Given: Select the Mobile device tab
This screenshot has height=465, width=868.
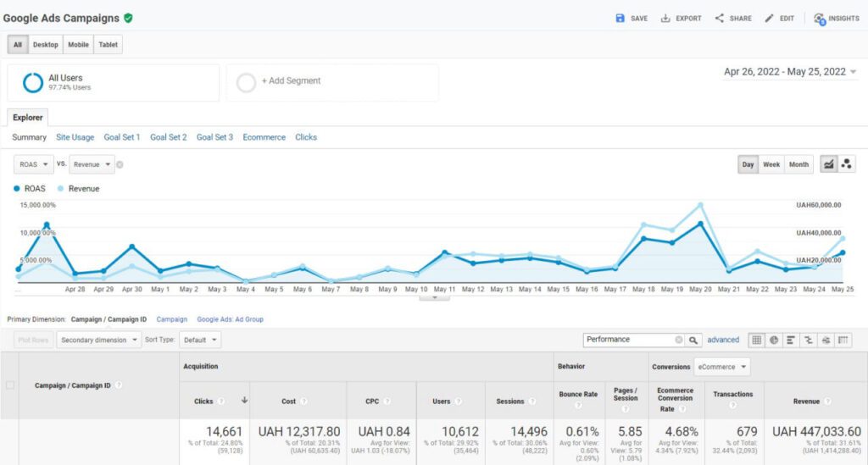Looking at the screenshot, I should point(78,45).
